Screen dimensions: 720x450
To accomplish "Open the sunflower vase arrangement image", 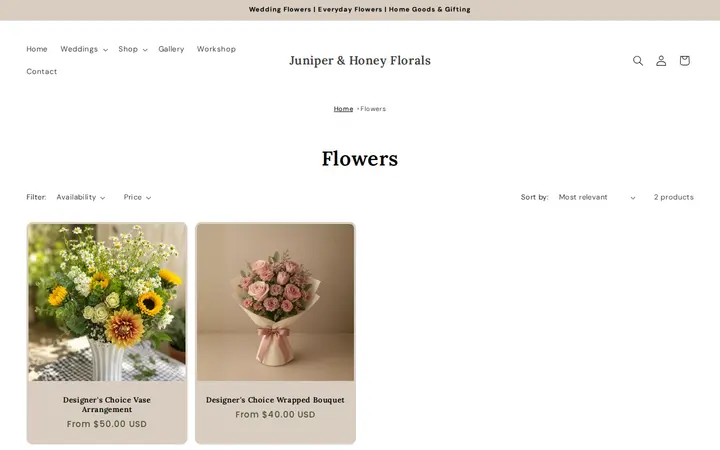I will [107, 302].
